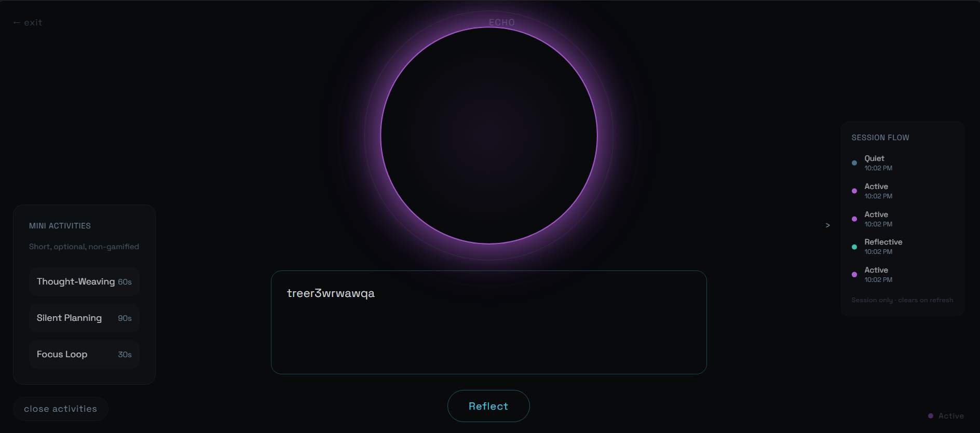This screenshot has height=433, width=980.
Task: Click the Reflect button
Action: tap(488, 406)
